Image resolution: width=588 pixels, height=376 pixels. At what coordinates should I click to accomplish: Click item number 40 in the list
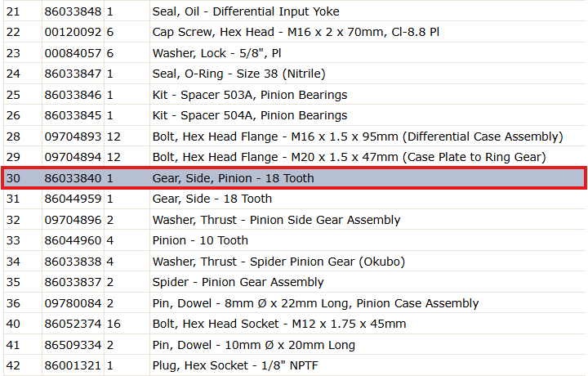pos(13,324)
